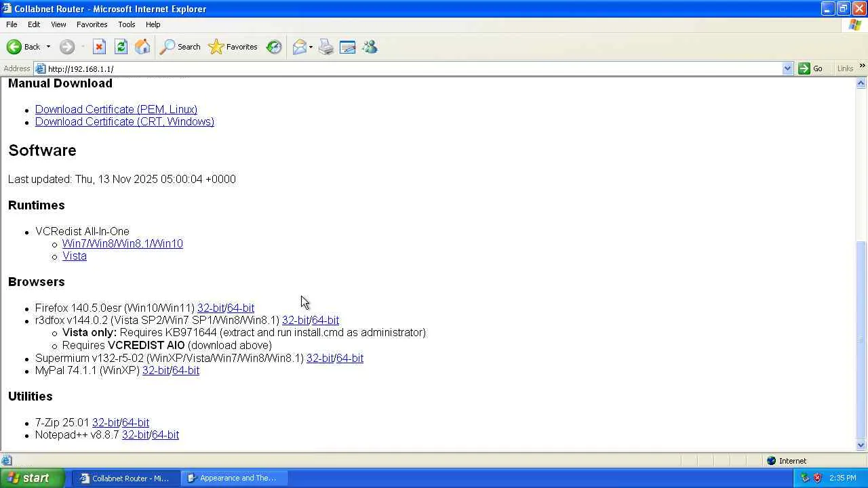The width and height of the screenshot is (868, 488).
Task: Open the Tools menu
Action: click(x=127, y=24)
